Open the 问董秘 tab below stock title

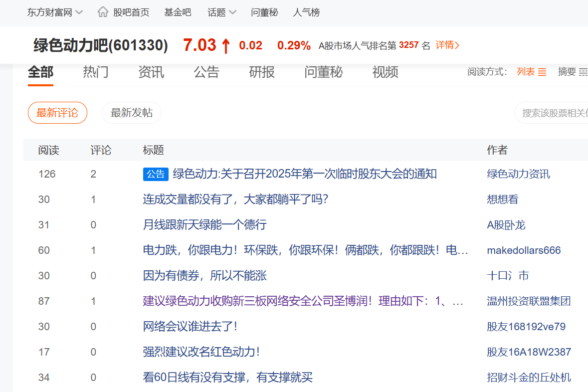[x=324, y=72]
